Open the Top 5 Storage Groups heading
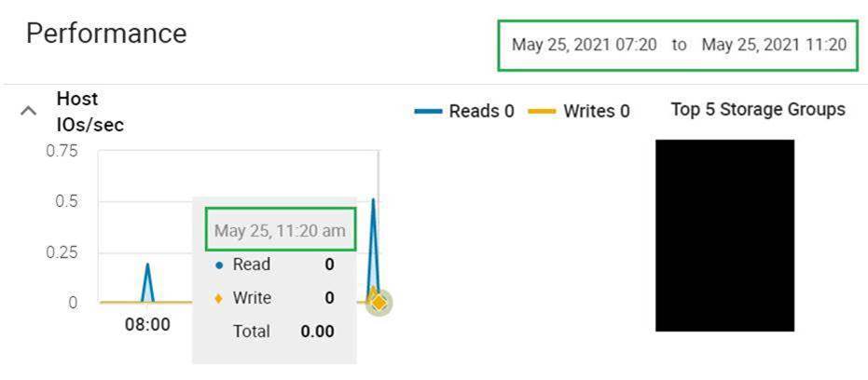 pyautogui.click(x=757, y=110)
